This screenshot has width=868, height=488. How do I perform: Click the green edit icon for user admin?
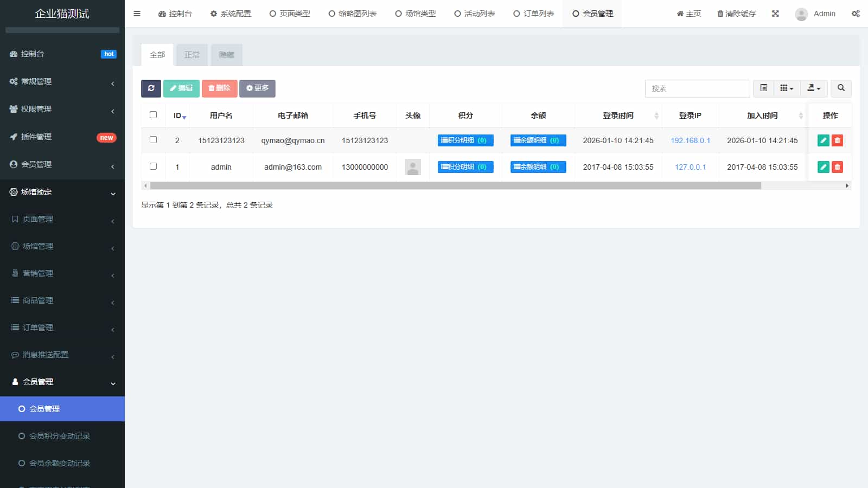click(x=823, y=167)
